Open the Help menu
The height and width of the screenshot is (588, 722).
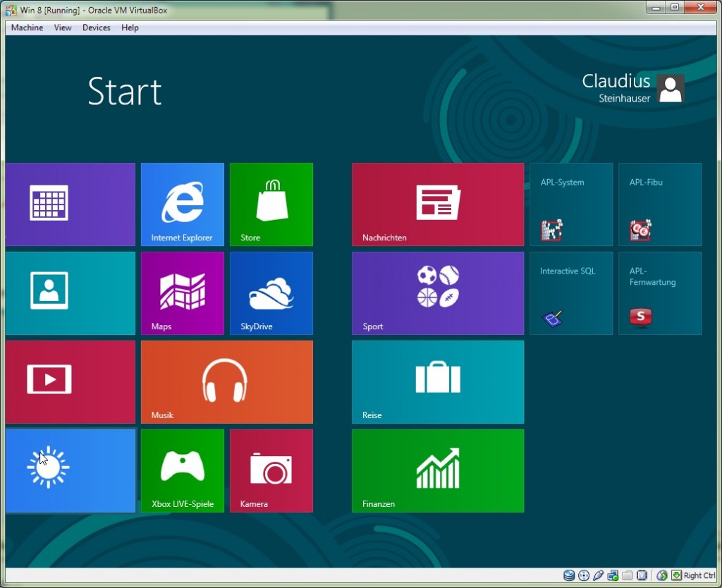(130, 27)
